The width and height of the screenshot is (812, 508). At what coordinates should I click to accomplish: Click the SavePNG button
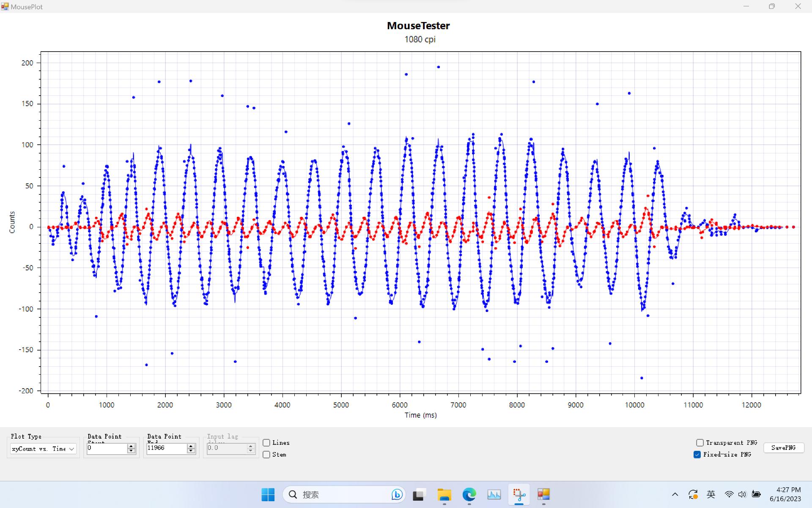coord(783,447)
